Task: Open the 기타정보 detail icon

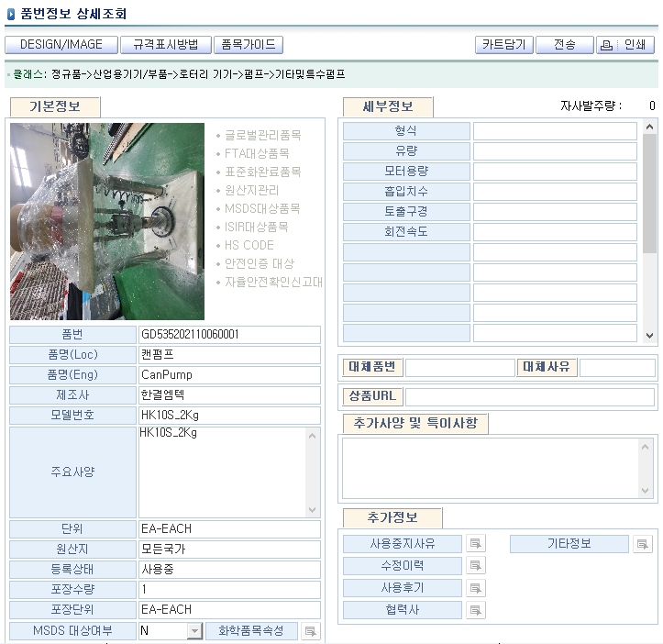Action: tap(642, 544)
